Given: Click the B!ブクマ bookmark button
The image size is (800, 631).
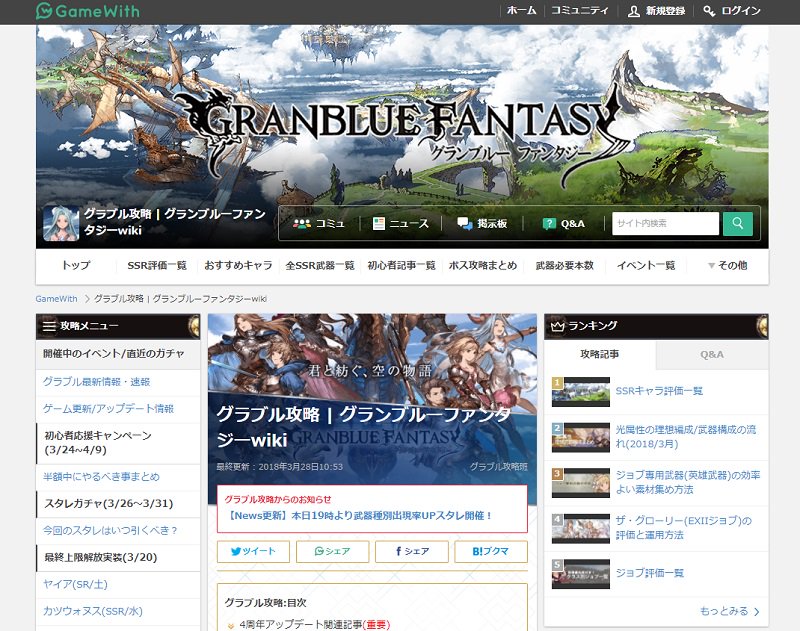Looking at the screenshot, I should coord(491,551).
